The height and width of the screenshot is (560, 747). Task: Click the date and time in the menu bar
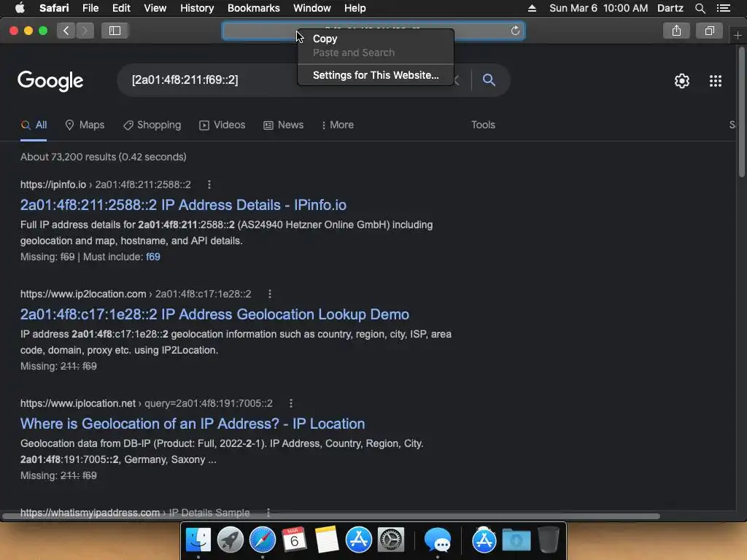tap(598, 8)
